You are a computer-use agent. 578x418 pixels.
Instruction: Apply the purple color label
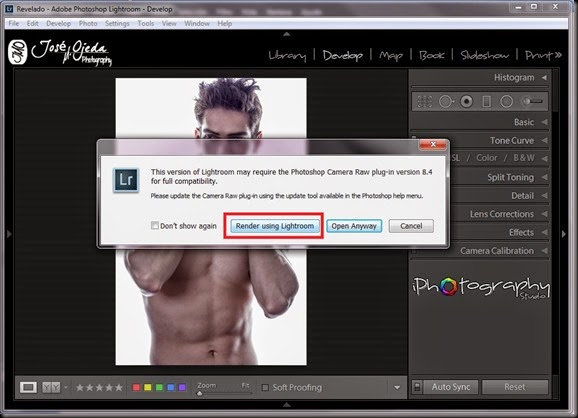tap(182, 387)
